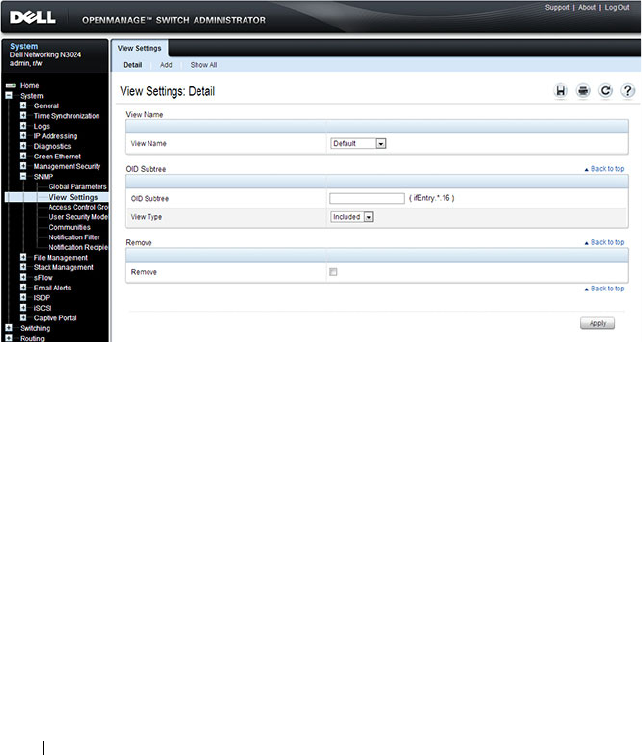Screen dimensions: 642x755
Task: Open the Support link
Action: pyautogui.click(x=557, y=8)
